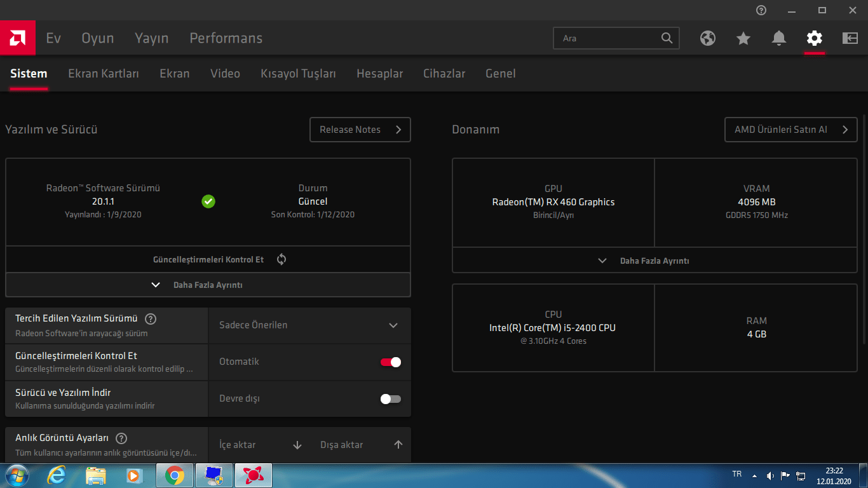
Task: Switch to the Kısayol Tuşları tab
Action: (x=298, y=74)
